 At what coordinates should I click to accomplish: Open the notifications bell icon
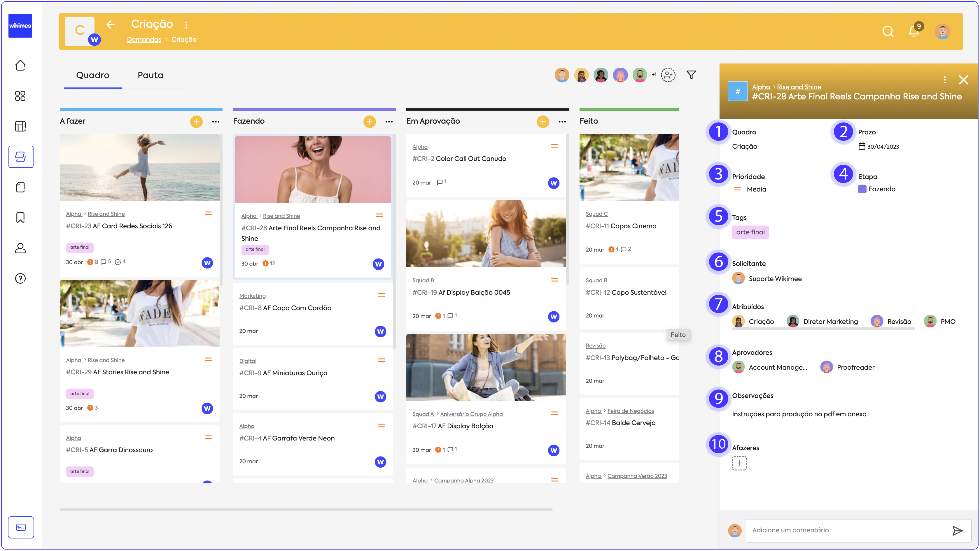914,31
